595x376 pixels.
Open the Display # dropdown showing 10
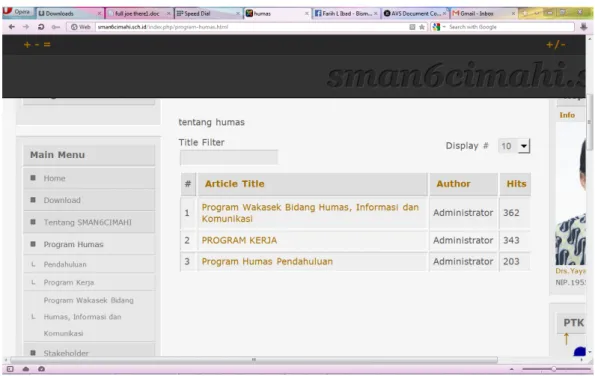pos(514,146)
